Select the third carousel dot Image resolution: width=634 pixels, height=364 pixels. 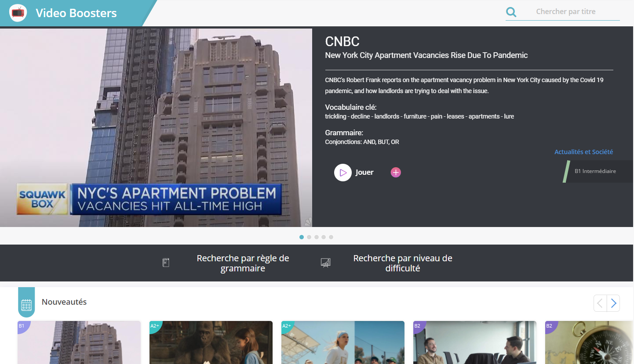point(316,237)
